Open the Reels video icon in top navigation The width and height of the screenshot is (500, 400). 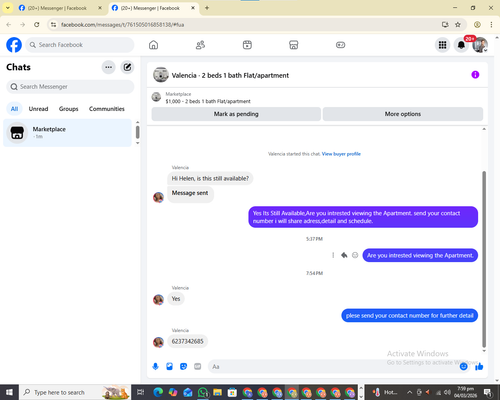tap(247, 45)
